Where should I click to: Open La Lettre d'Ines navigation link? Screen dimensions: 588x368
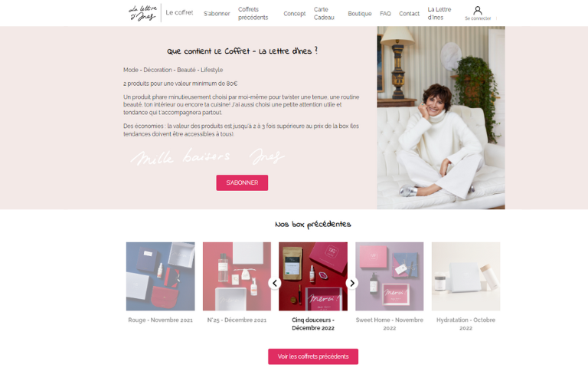point(439,14)
